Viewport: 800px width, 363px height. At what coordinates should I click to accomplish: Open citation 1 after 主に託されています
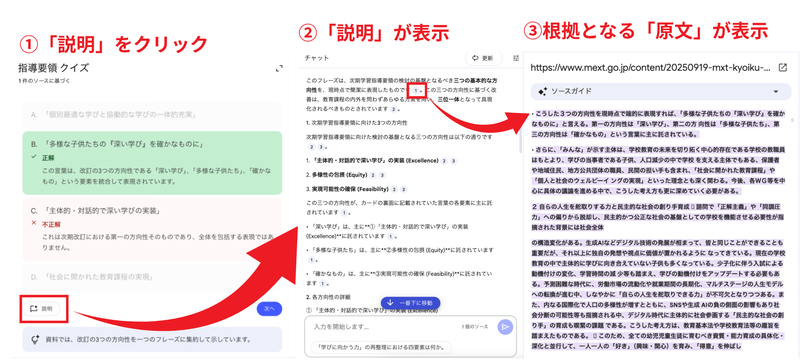click(x=345, y=212)
